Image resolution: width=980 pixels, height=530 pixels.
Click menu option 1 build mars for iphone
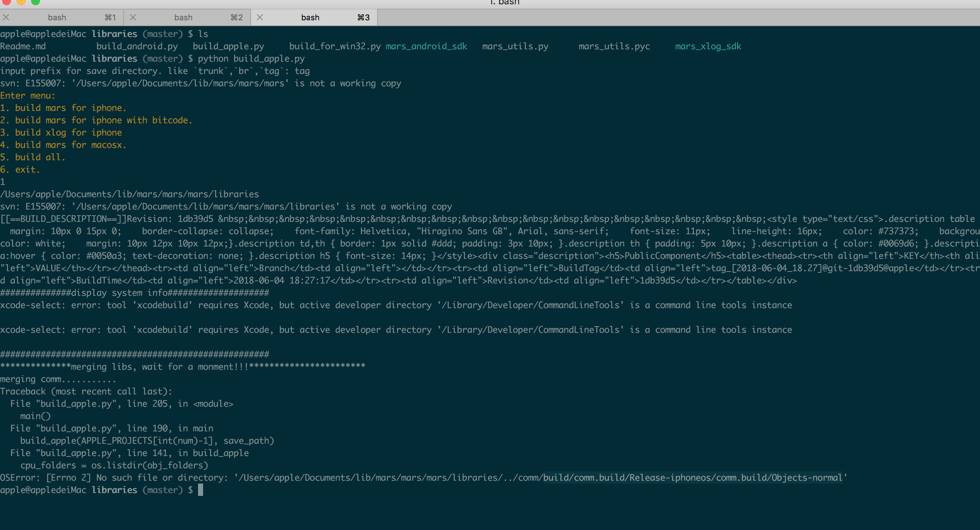pos(63,108)
